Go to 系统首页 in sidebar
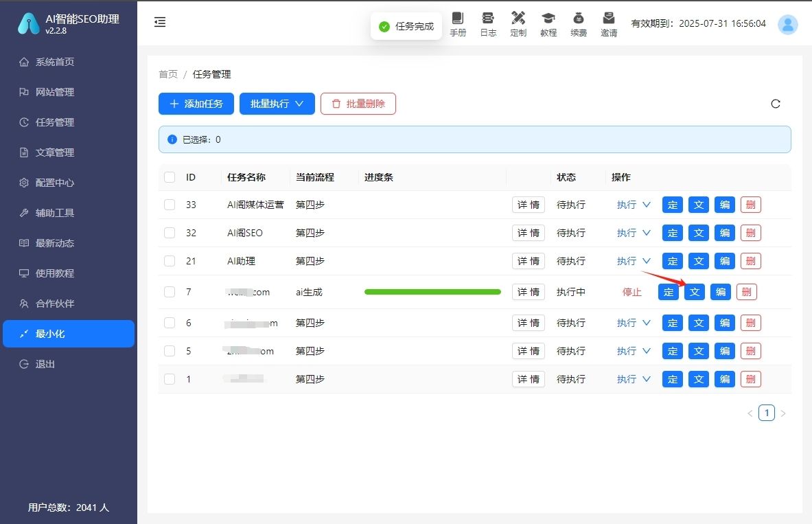Viewport: 812px width, 524px height. click(x=69, y=62)
